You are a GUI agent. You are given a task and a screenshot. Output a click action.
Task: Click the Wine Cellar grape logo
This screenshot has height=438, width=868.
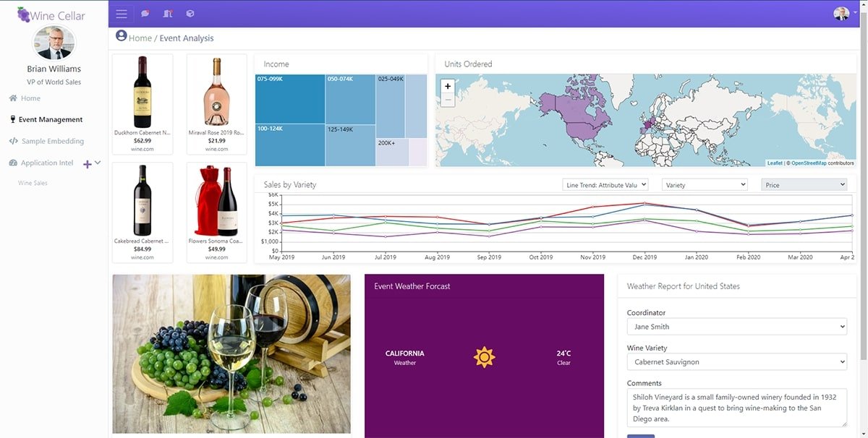[23, 14]
